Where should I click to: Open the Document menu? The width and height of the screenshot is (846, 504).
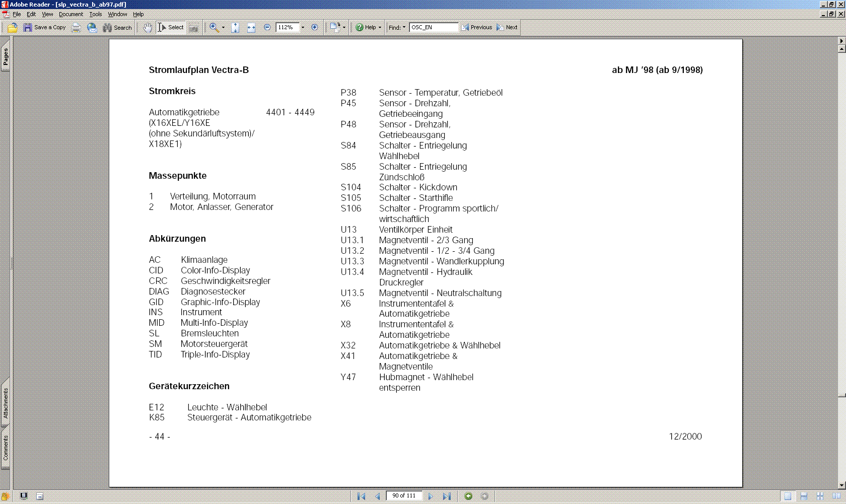(71, 14)
